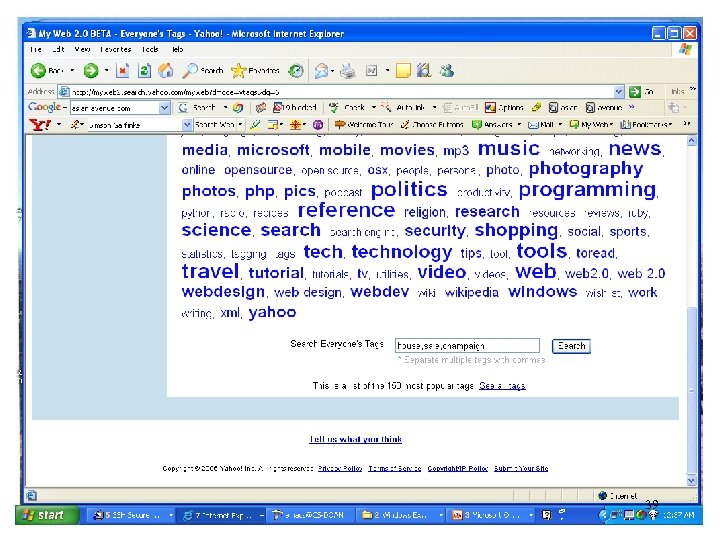
Task: Click the AutoLink button
Action: coord(404,107)
